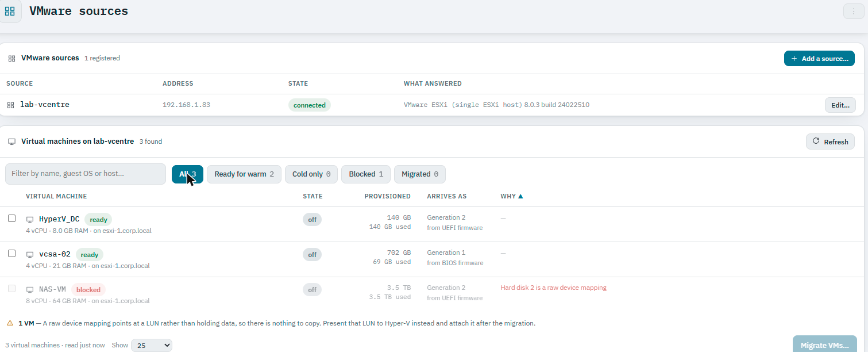Click the off state of vcsa-02
Screen dimensions: 868x352
click(x=313, y=255)
